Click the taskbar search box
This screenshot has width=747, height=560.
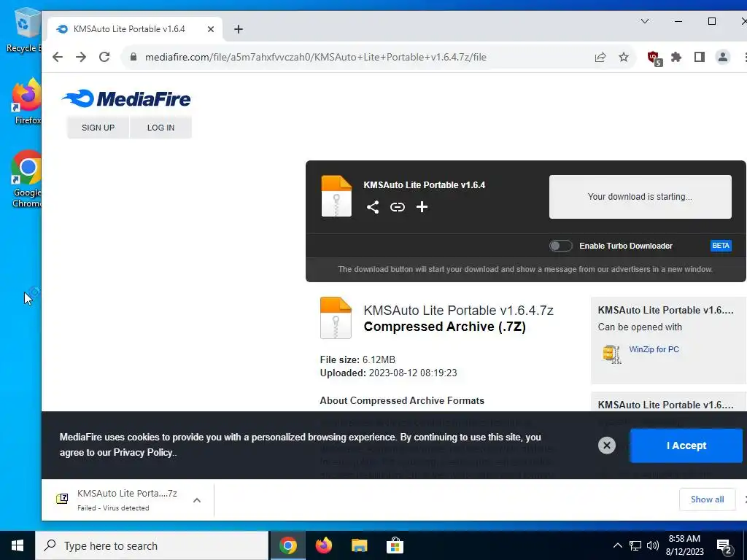click(x=152, y=545)
